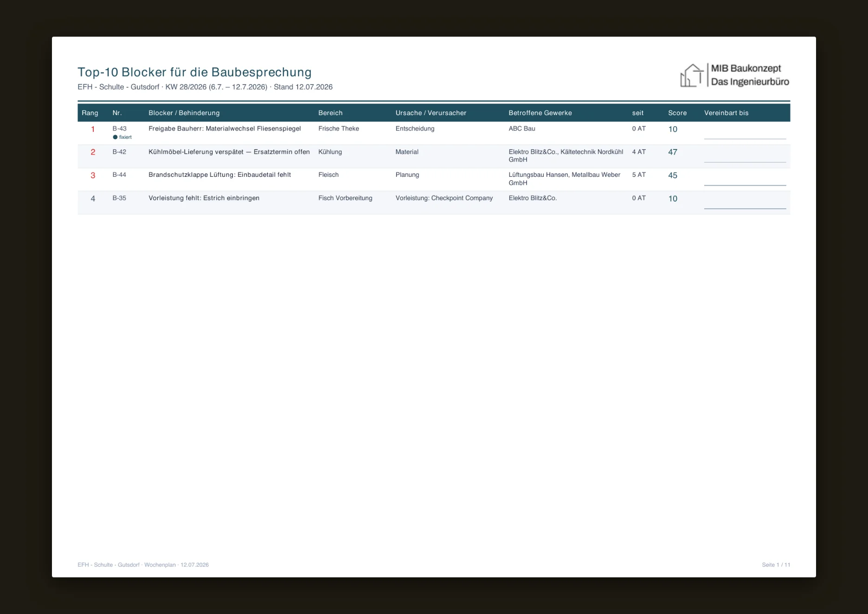Click the fixiert dot indicator under B-43
This screenshot has width=868, height=614.
point(115,137)
